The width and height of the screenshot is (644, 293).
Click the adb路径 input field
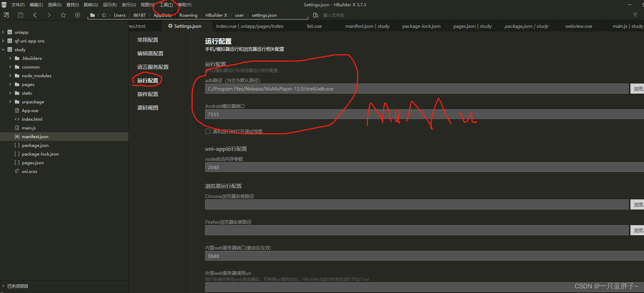[x=417, y=89]
